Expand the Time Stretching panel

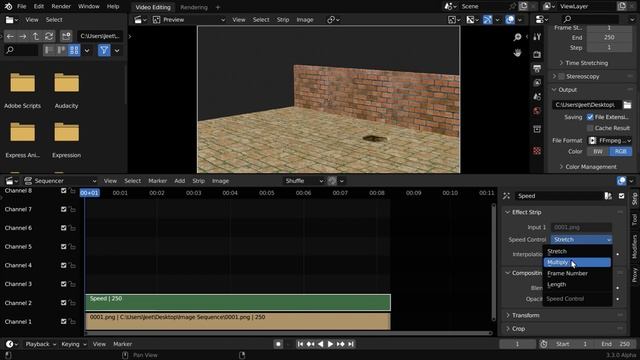tap(587, 63)
